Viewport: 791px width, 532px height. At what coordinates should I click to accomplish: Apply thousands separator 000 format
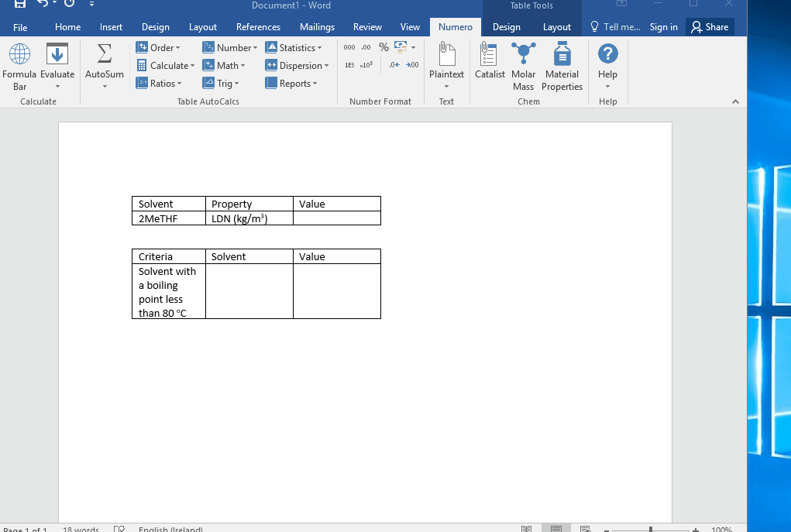point(349,48)
